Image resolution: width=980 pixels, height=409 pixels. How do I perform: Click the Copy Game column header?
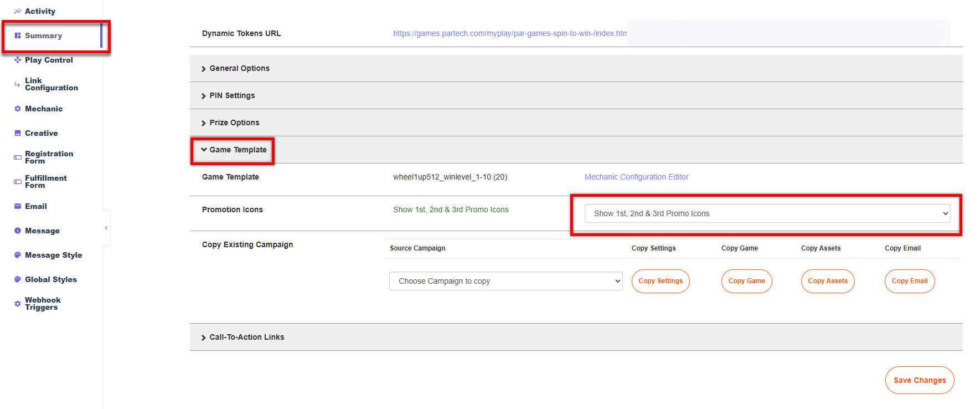click(740, 248)
